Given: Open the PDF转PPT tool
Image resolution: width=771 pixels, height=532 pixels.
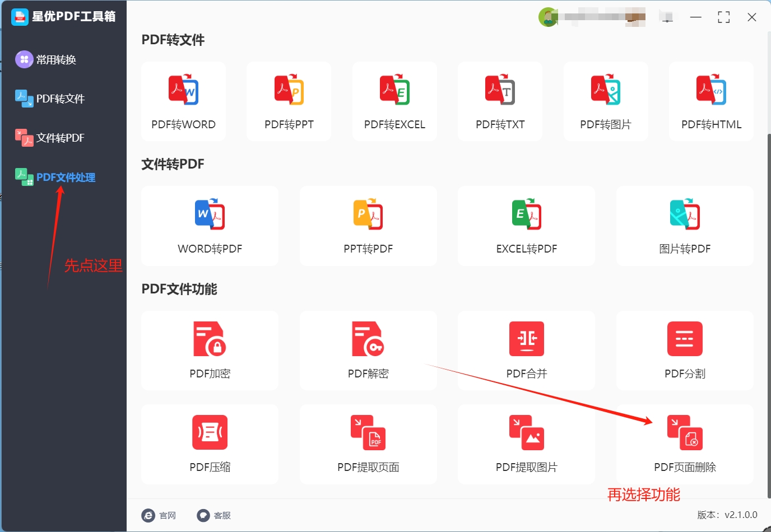Looking at the screenshot, I should [x=289, y=101].
